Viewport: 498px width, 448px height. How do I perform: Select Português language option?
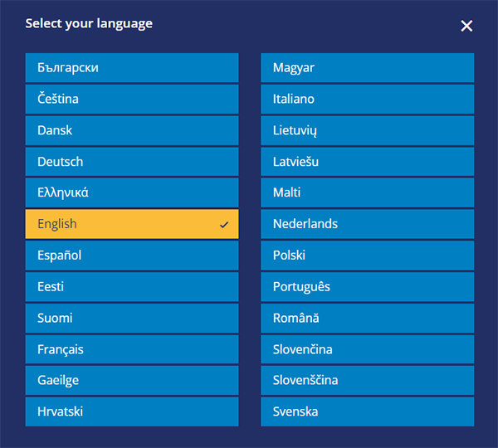tap(367, 286)
